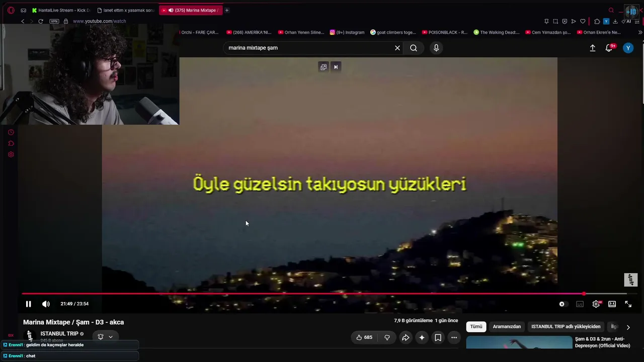Open the 'The Walking Dead' bookmark
644x362 pixels.
point(497,32)
